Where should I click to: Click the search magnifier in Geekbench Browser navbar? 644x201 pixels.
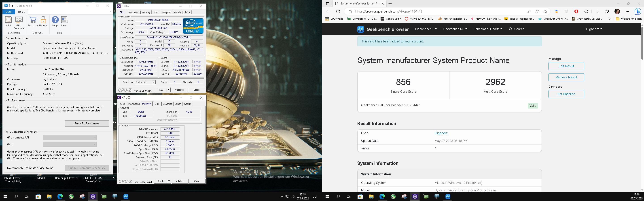pos(511,29)
